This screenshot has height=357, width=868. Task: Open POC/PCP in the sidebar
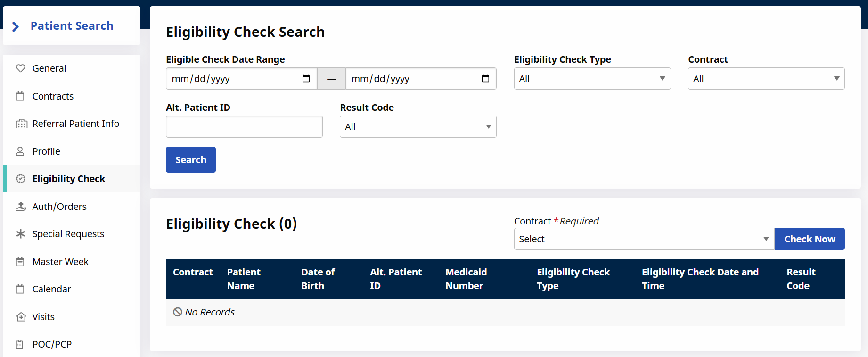[52, 344]
